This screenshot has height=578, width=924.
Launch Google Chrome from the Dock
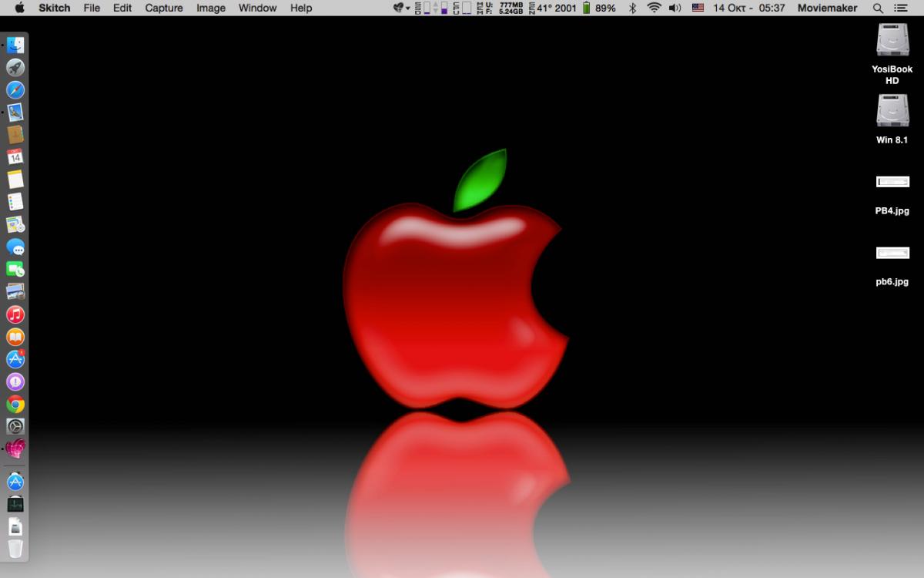tap(15, 404)
